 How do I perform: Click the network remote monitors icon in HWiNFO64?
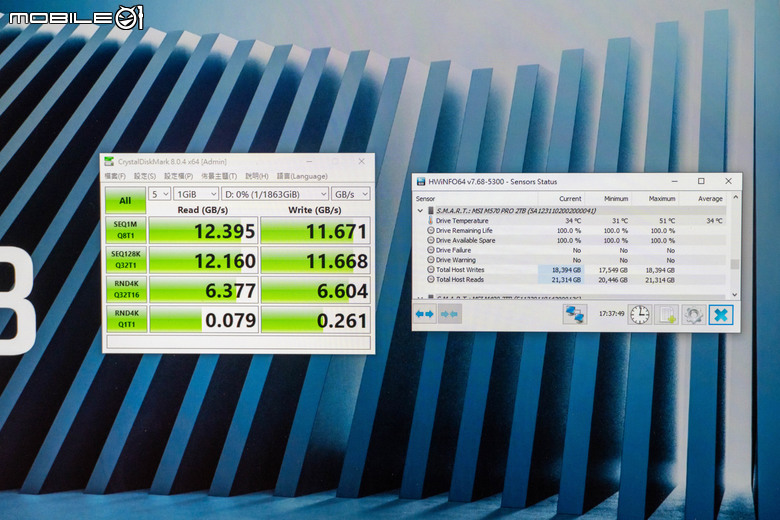[x=575, y=314]
